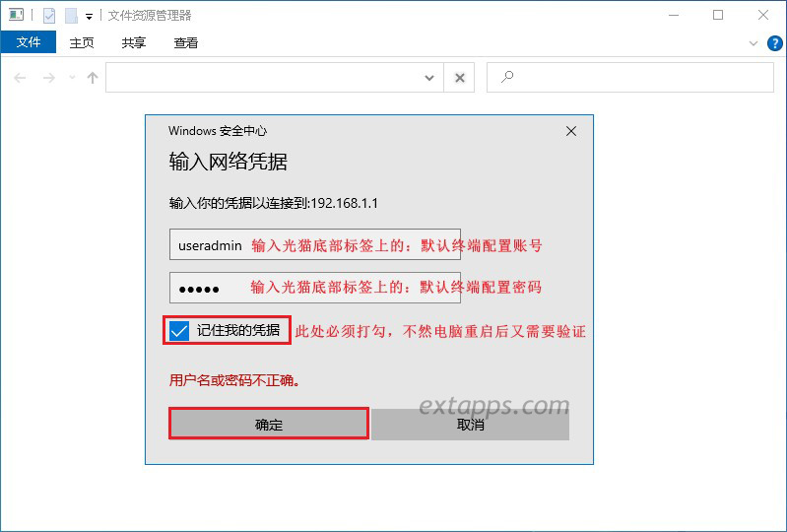Click the stop loading X button
Screen dimensions: 787x532
459,78
